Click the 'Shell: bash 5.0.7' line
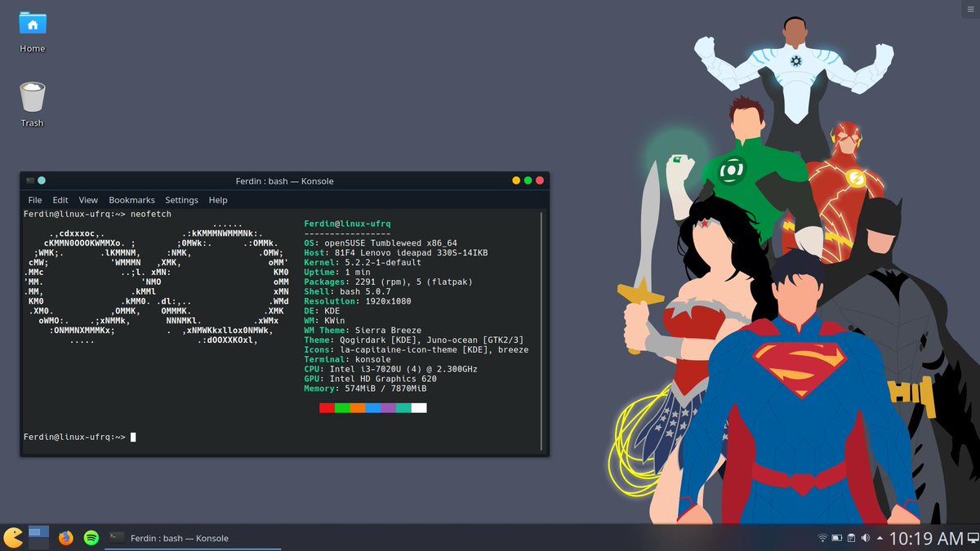The width and height of the screenshot is (980, 551). coord(347,291)
